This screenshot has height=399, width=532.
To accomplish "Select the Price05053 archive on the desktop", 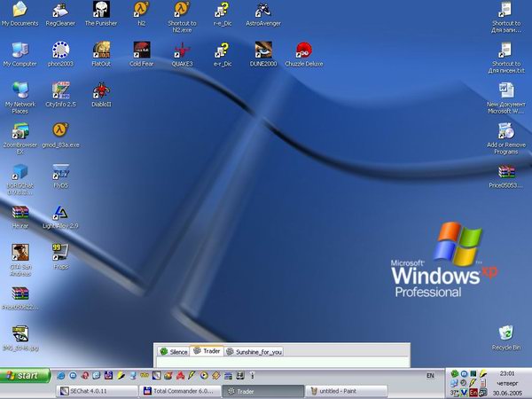I will point(506,176).
